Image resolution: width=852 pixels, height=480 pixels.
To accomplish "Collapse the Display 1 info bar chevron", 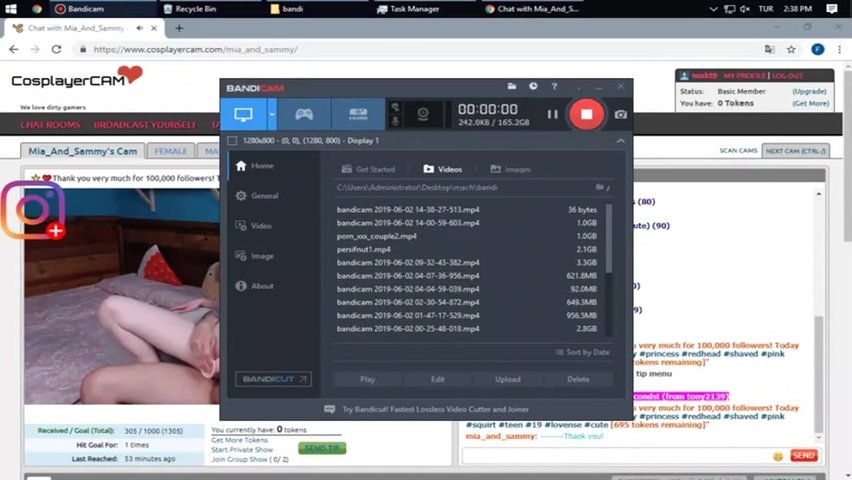I will point(620,141).
